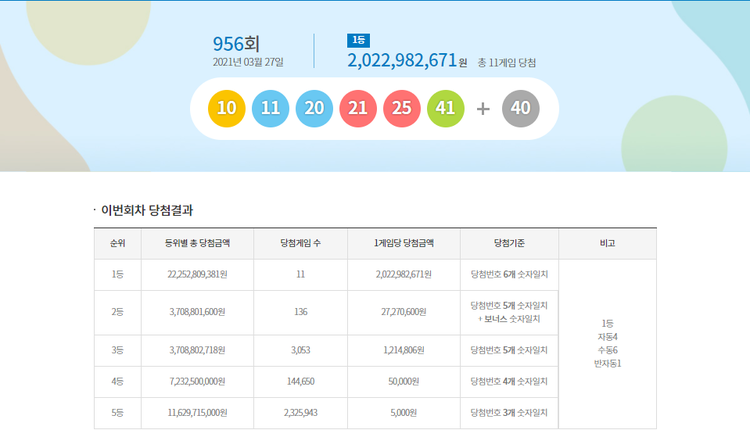Click the 2등 rank cell
The image size is (750, 430).
point(118,312)
